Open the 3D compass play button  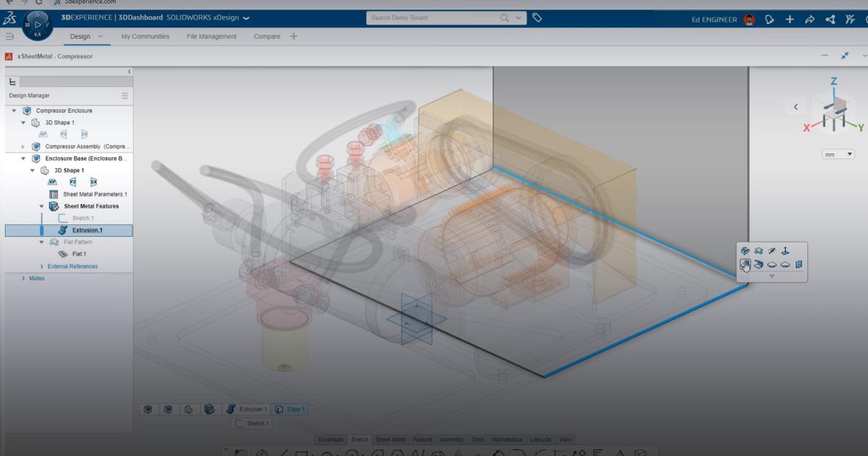[37, 24]
